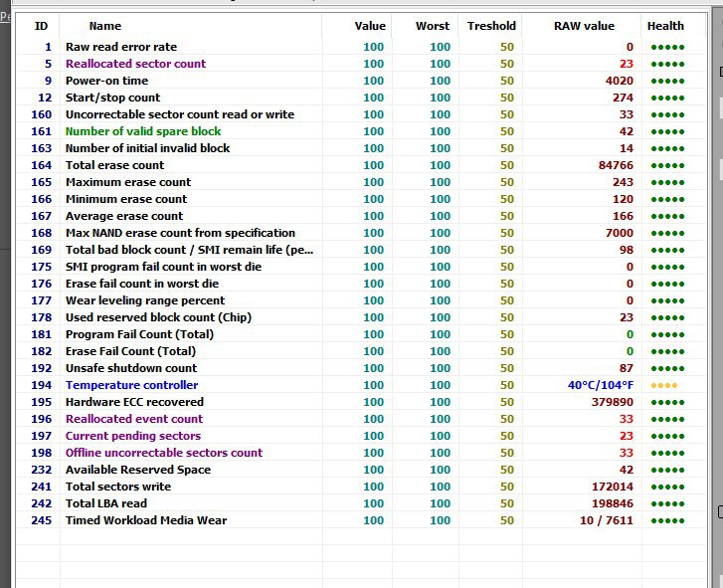Select Total bad block count / SMI remain life
The image size is (723, 588).
(361, 250)
